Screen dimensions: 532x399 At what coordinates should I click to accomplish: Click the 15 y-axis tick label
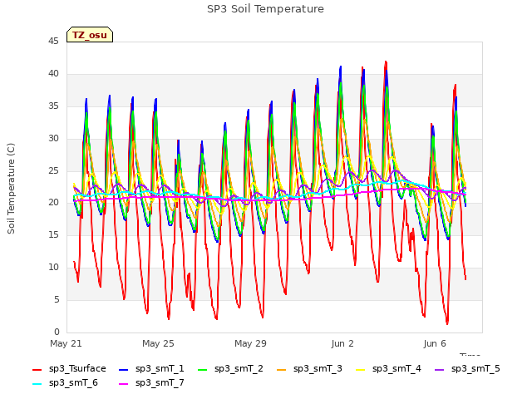[x=53, y=234]
